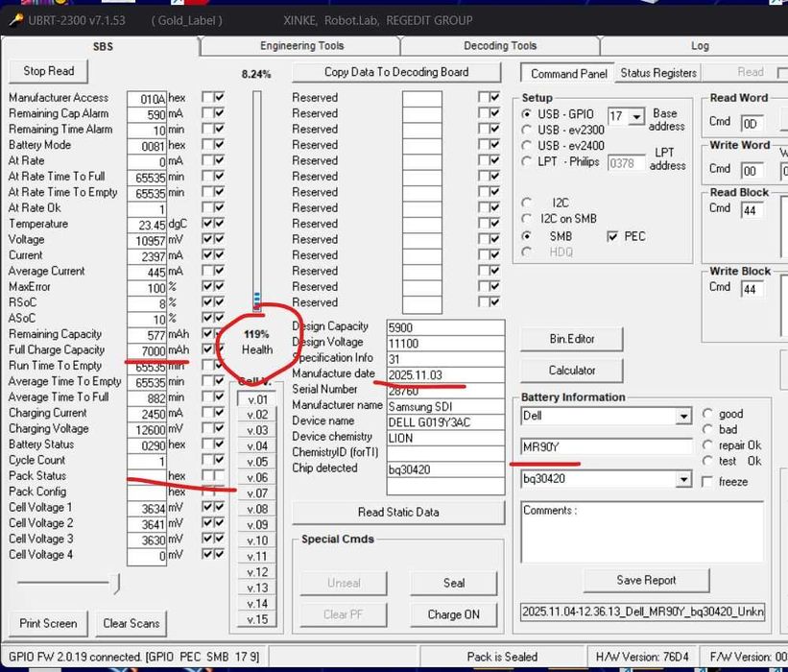This screenshot has width=788, height=672.
Task: Select the SBS tab
Action: click(103, 46)
